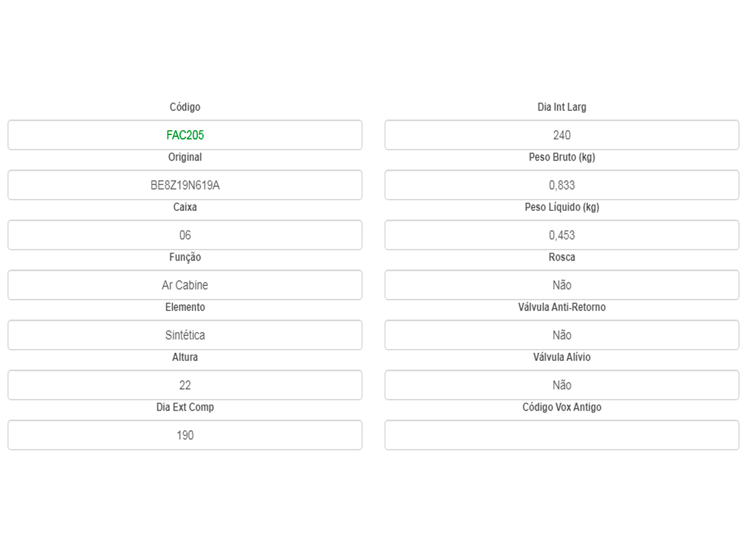Select the Válvula Anti-Retorno label
This screenshot has height=560, width=747.
[x=561, y=307]
